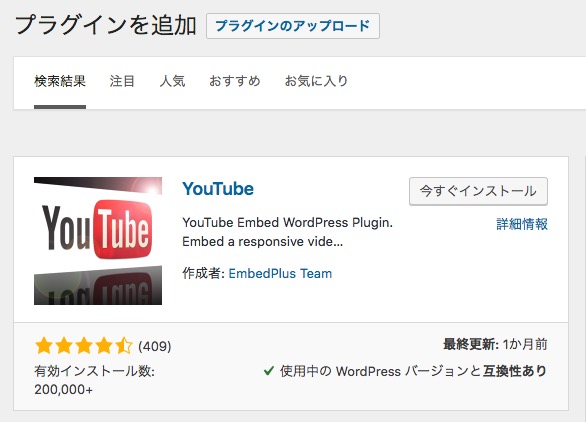Click the plugin description text

287,232
